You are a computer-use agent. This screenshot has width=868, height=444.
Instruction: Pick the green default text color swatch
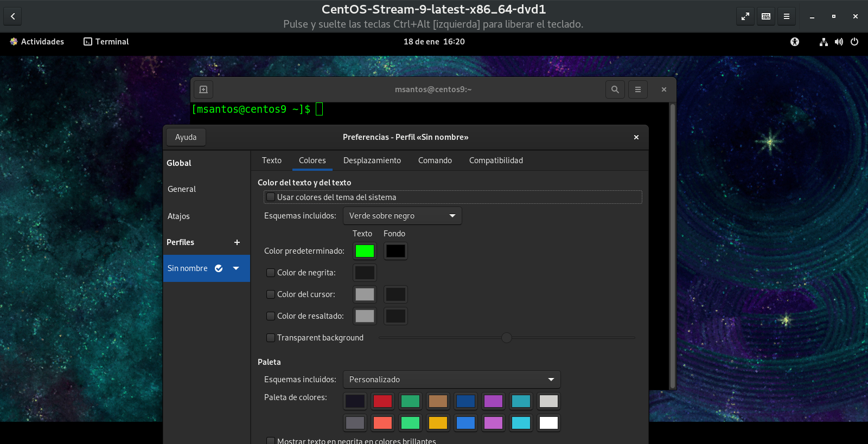365,251
